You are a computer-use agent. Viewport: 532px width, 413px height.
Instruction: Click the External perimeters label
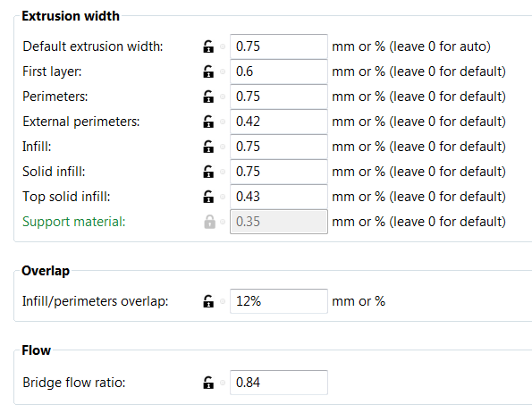click(x=81, y=122)
